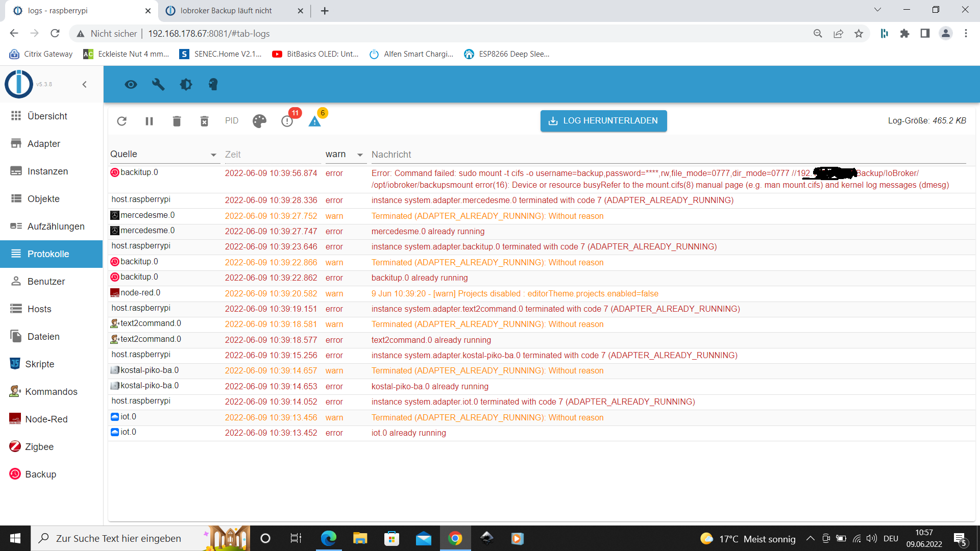Open Instanzen in sidebar
980x551 pixels.
click(x=47, y=171)
